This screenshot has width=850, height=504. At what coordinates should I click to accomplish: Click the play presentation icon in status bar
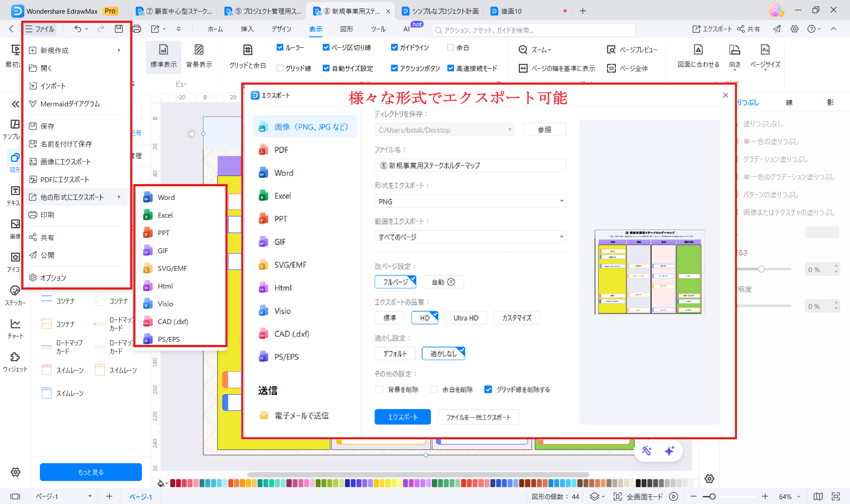(x=674, y=496)
